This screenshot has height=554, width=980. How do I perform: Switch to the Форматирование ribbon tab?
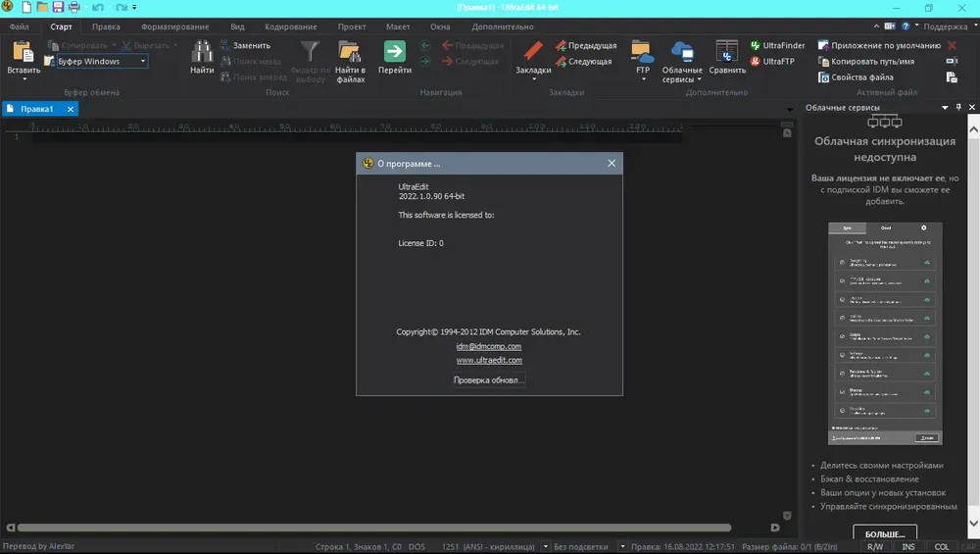point(175,26)
